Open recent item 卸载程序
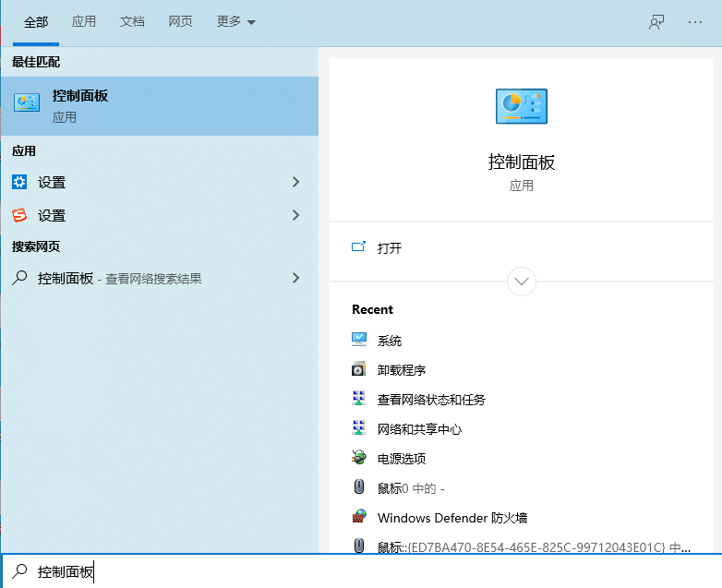Image resolution: width=722 pixels, height=588 pixels. point(402,370)
